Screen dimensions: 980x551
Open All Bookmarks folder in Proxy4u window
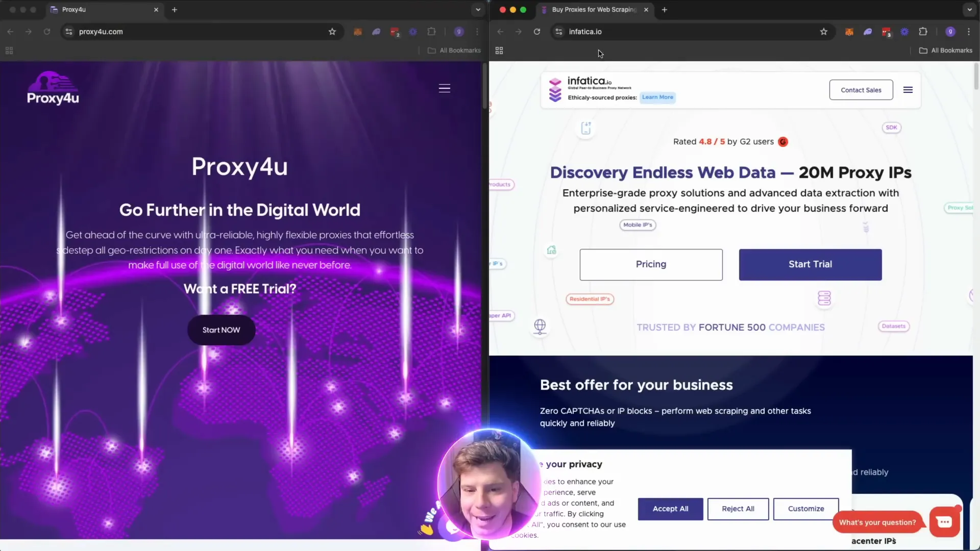point(454,51)
